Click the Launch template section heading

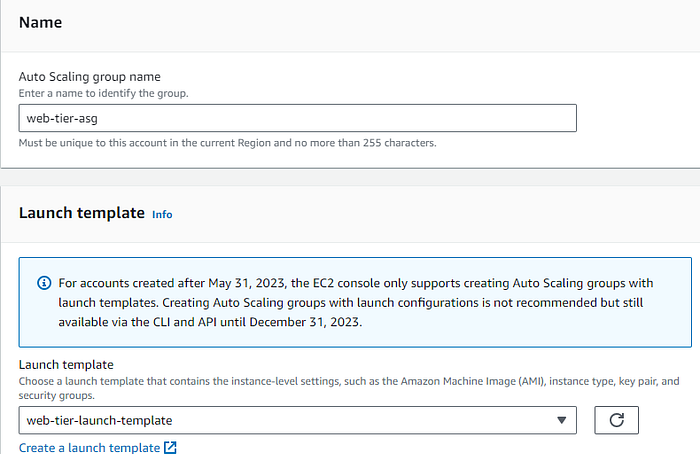pyautogui.click(x=82, y=213)
